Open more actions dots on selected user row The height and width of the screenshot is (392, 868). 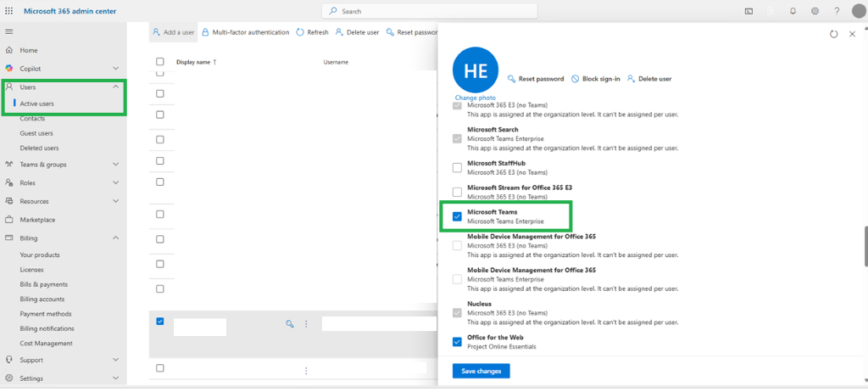coord(305,324)
